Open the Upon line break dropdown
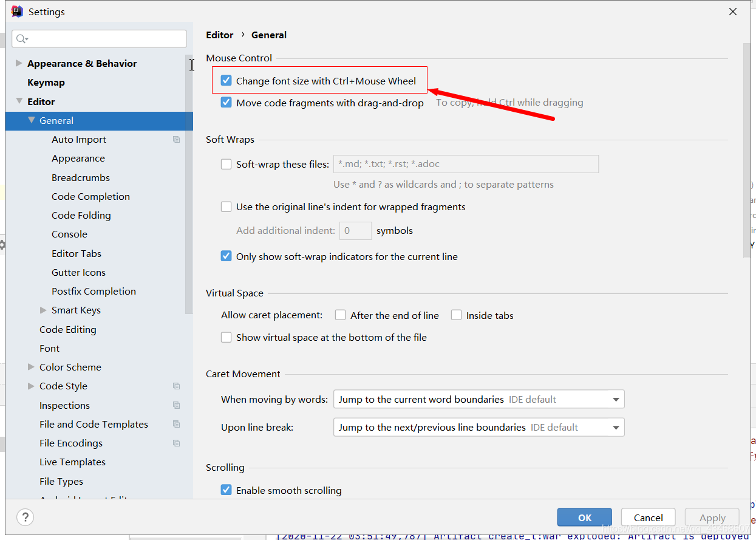 pos(478,427)
